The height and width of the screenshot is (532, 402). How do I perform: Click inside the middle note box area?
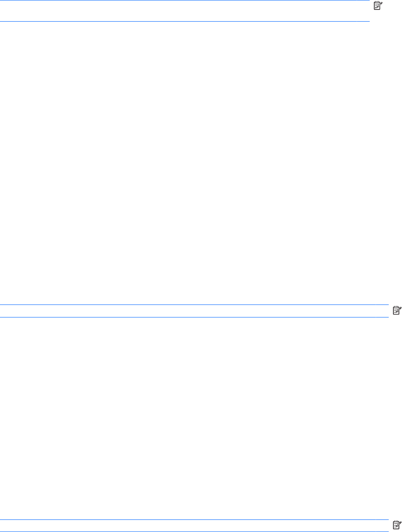(195, 311)
